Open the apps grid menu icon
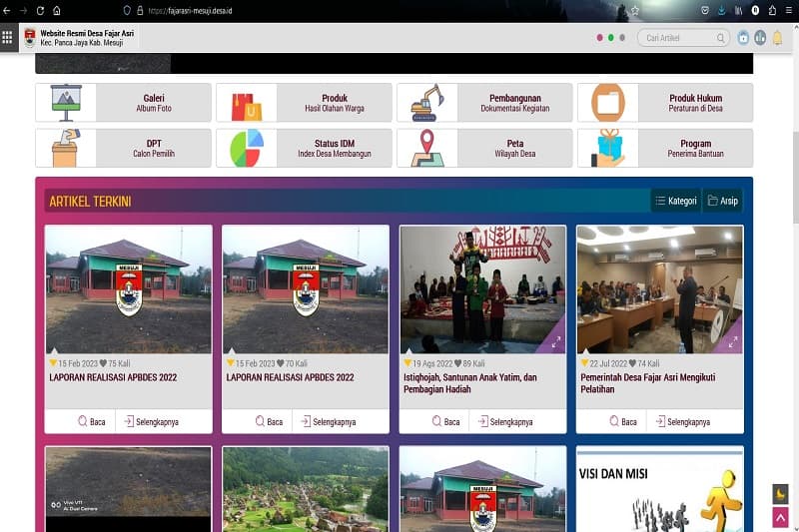The height and width of the screenshot is (532, 799). (7, 38)
